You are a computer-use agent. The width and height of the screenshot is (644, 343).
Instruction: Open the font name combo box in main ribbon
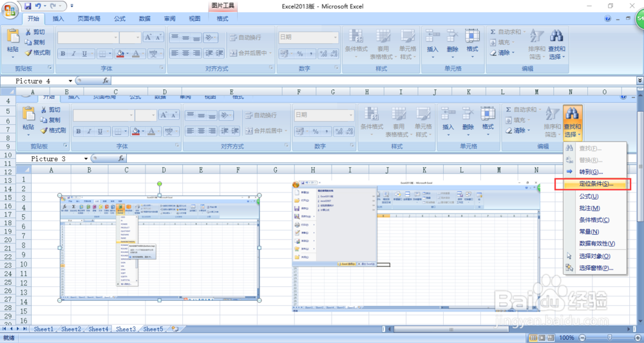[88, 37]
